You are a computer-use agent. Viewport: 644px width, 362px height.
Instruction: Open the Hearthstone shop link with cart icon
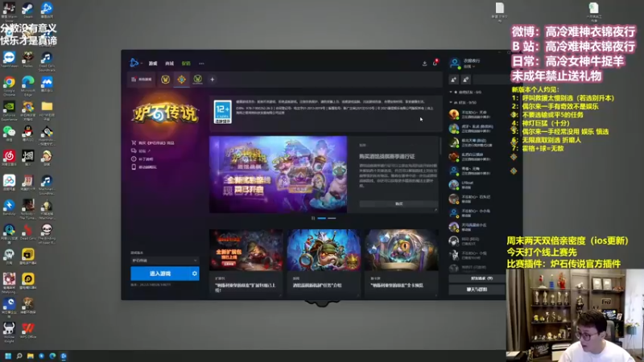pos(152,143)
